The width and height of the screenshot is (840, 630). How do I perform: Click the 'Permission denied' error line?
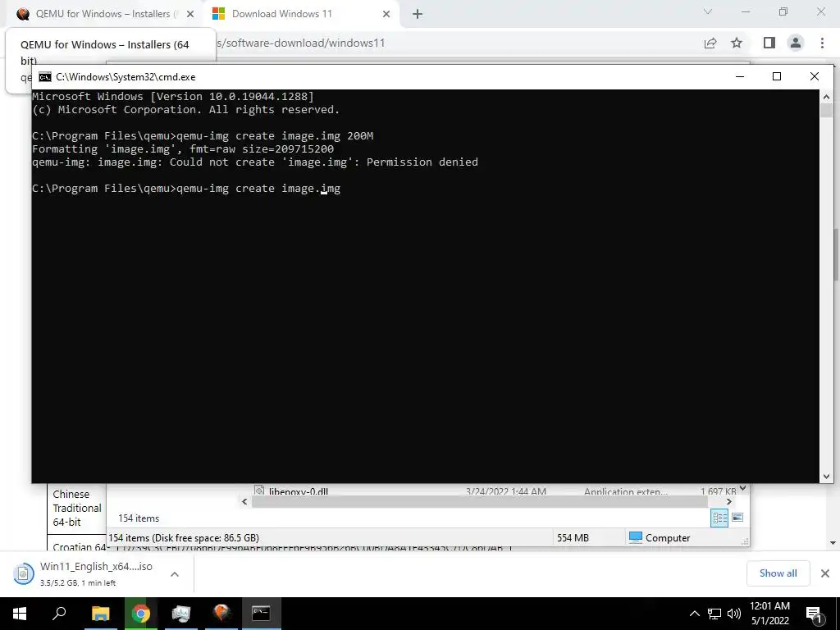tap(255, 162)
